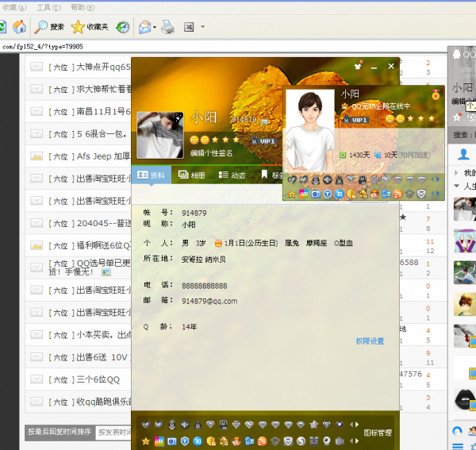Viewport: 476px width, 450px height.
Task: Open the black lips contact avatar in QQ list
Action: 465,399
